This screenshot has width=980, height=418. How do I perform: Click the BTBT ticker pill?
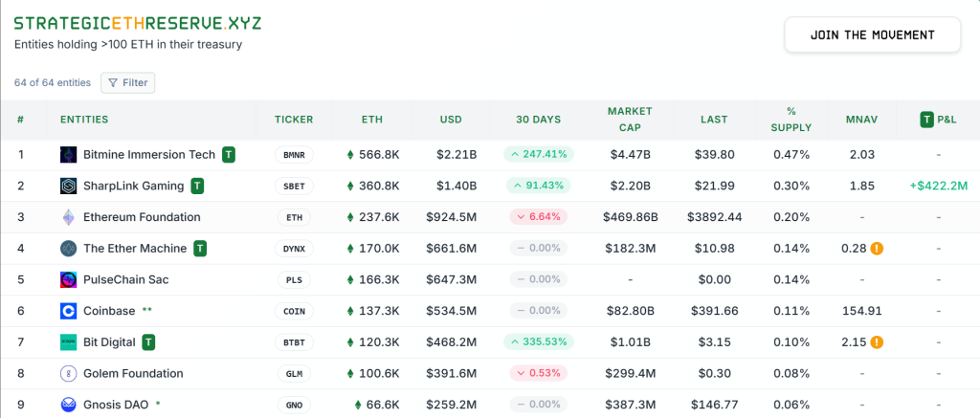pyautogui.click(x=294, y=342)
